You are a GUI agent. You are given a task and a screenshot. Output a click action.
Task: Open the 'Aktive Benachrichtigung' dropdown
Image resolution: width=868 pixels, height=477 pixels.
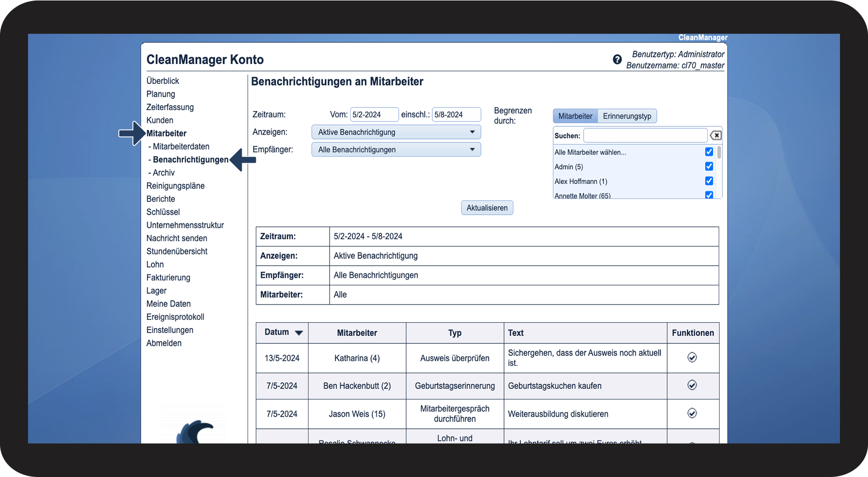coord(396,132)
